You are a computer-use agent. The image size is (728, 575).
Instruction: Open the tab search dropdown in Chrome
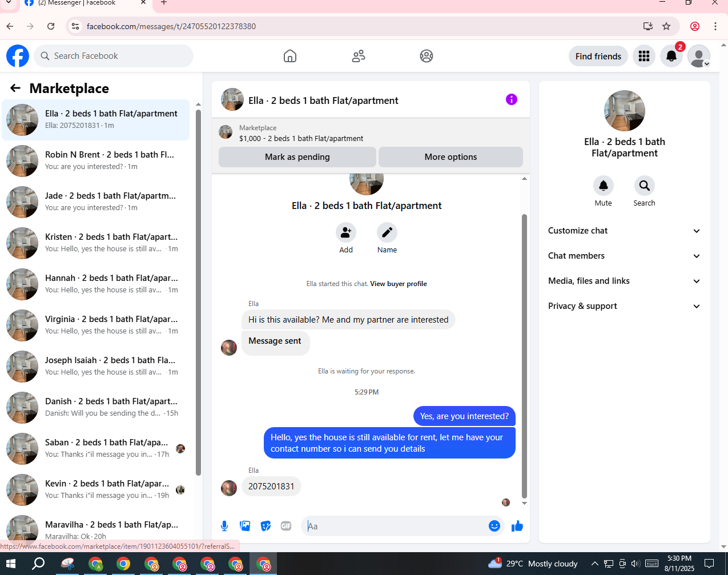(9, 3)
